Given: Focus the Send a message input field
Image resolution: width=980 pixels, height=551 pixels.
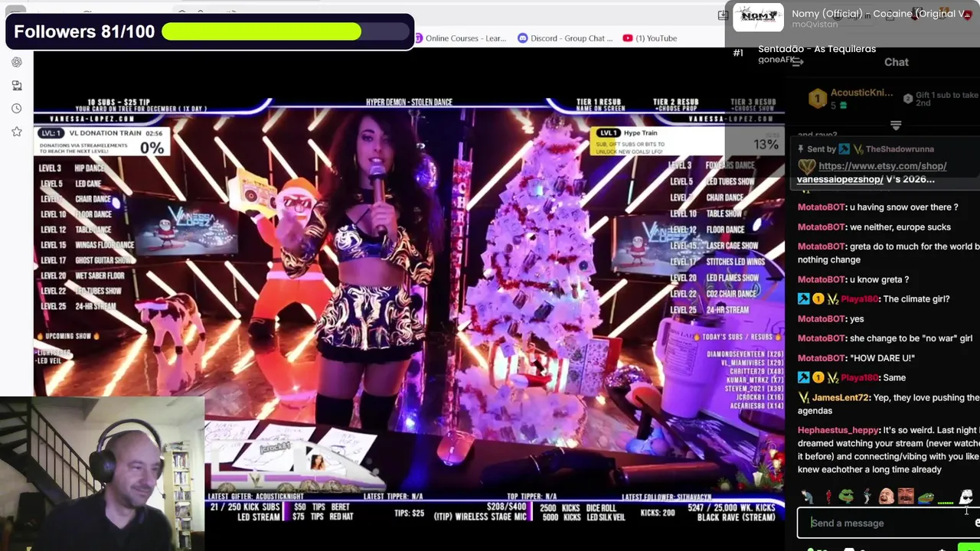Looking at the screenshot, I should point(888,523).
